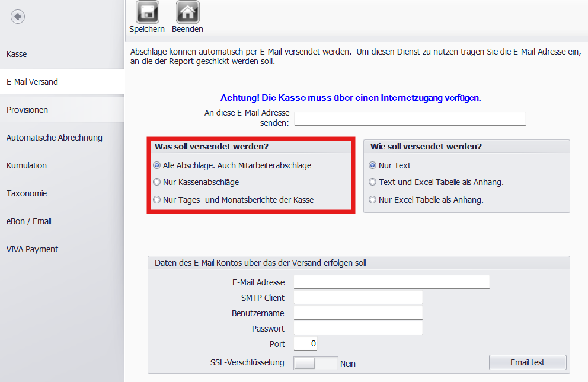Click the Speichern save icon
588x382 pixels.
(148, 12)
